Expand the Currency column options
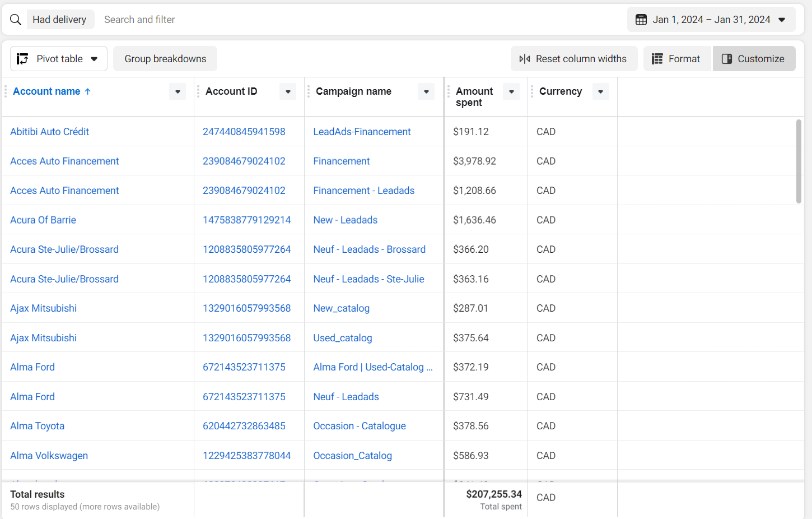 600,92
